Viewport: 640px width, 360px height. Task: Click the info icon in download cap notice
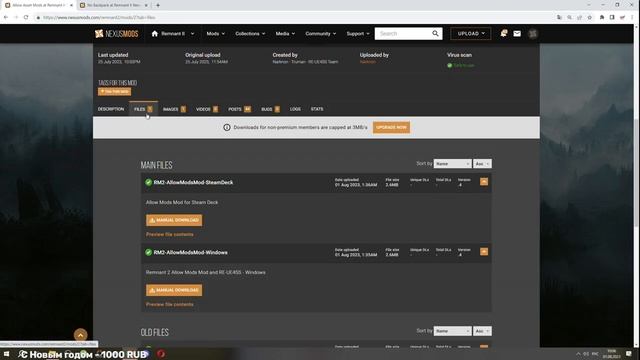point(227,127)
